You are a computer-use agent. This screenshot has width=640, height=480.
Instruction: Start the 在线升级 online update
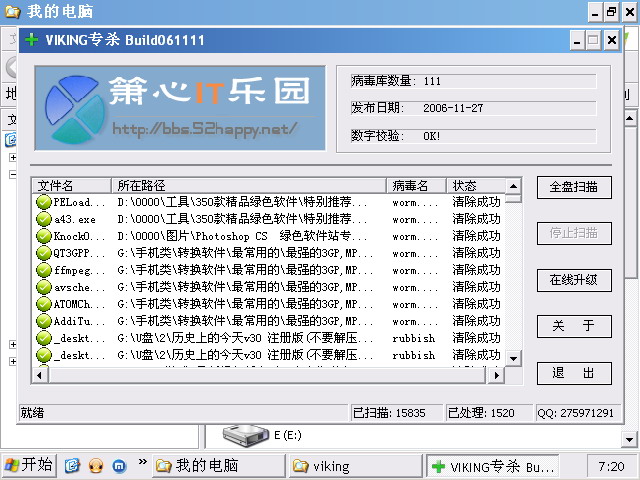click(x=574, y=280)
